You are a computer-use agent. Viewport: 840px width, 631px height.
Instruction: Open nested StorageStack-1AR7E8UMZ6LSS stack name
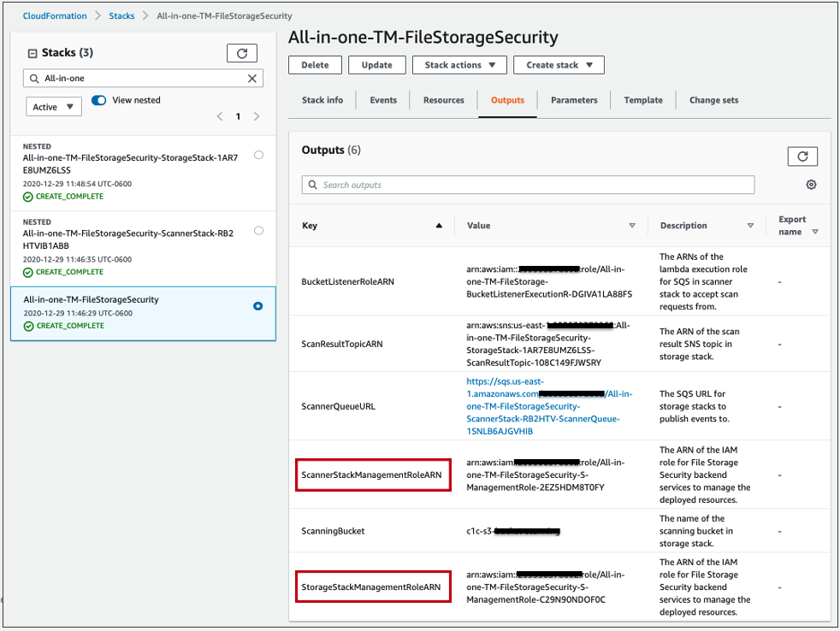click(x=130, y=164)
